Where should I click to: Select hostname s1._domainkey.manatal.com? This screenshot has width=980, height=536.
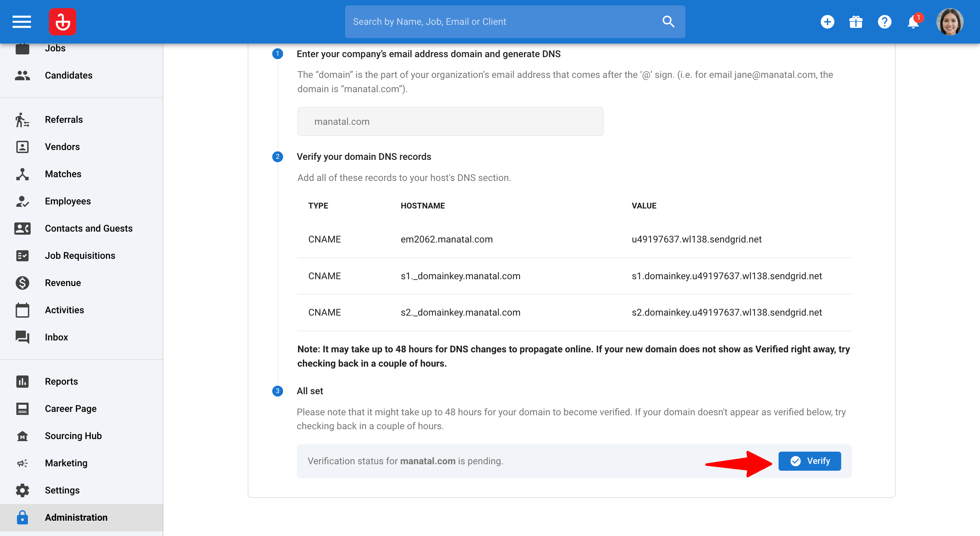click(460, 276)
